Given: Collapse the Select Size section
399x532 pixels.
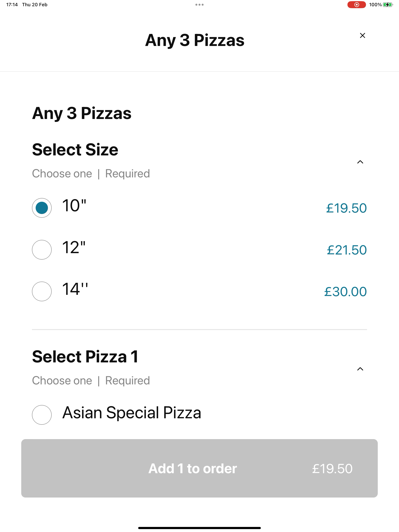Looking at the screenshot, I should click(x=360, y=162).
